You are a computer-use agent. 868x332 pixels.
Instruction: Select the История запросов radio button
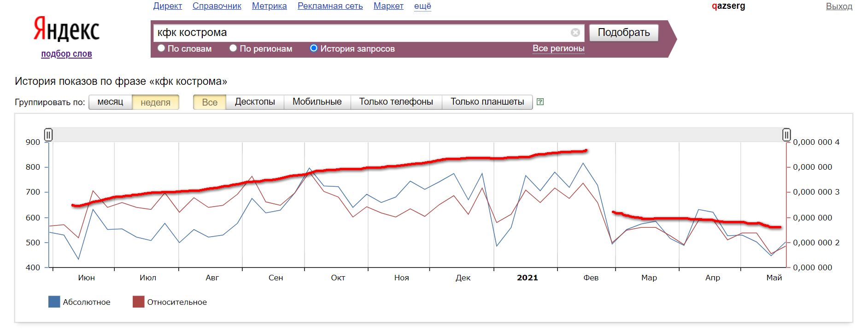click(x=314, y=48)
